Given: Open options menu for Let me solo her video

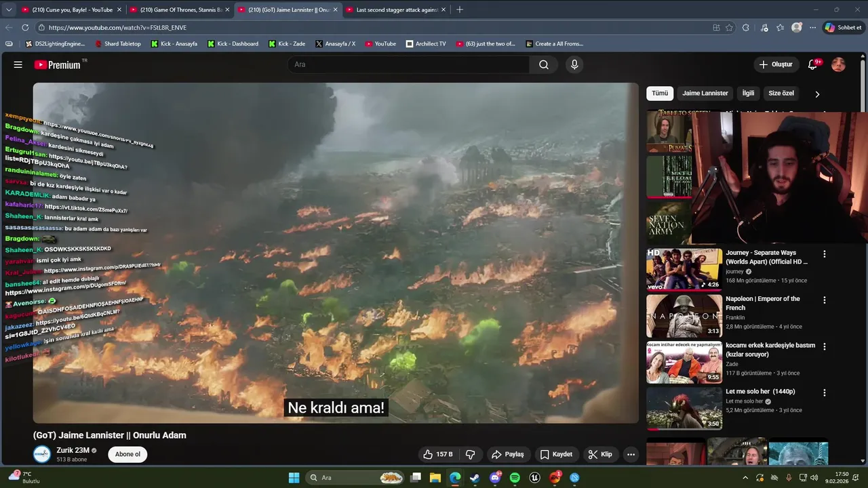Looking at the screenshot, I should tap(825, 392).
